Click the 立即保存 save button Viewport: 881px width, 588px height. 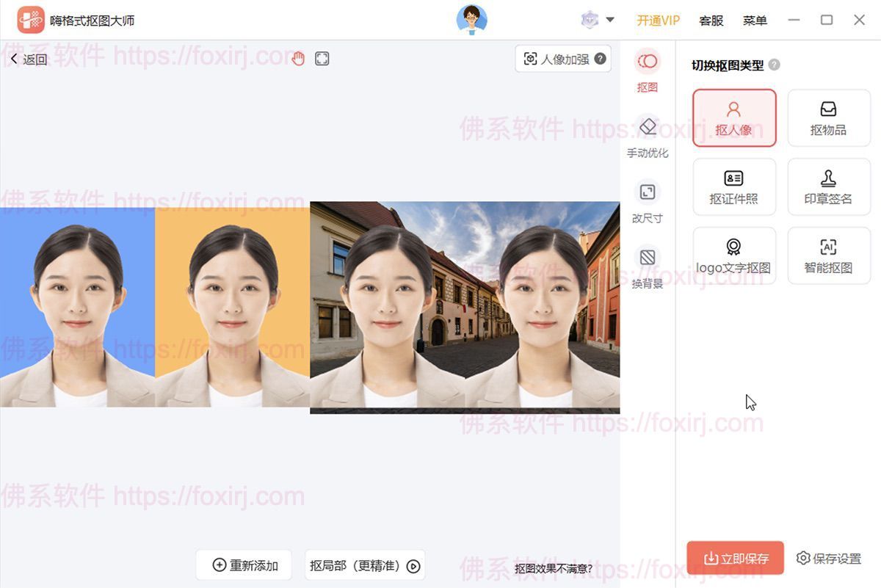pyautogui.click(x=733, y=558)
